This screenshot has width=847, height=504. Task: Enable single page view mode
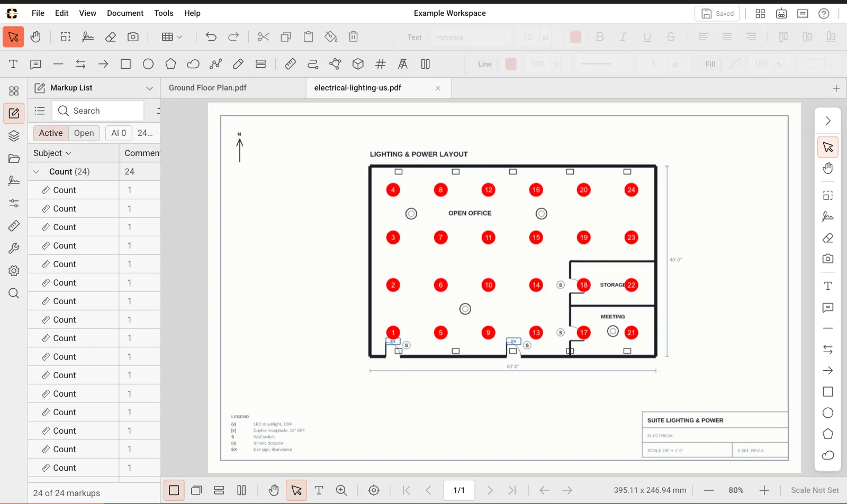click(174, 491)
